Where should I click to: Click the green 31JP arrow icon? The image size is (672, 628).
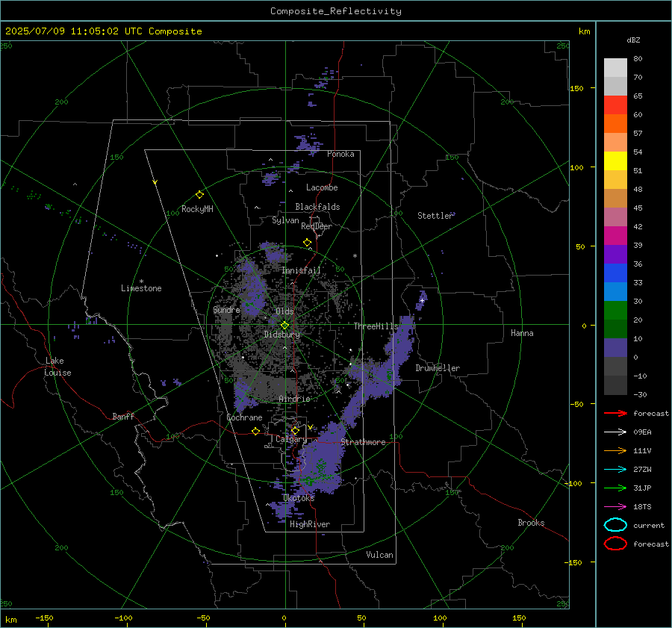[x=615, y=488]
